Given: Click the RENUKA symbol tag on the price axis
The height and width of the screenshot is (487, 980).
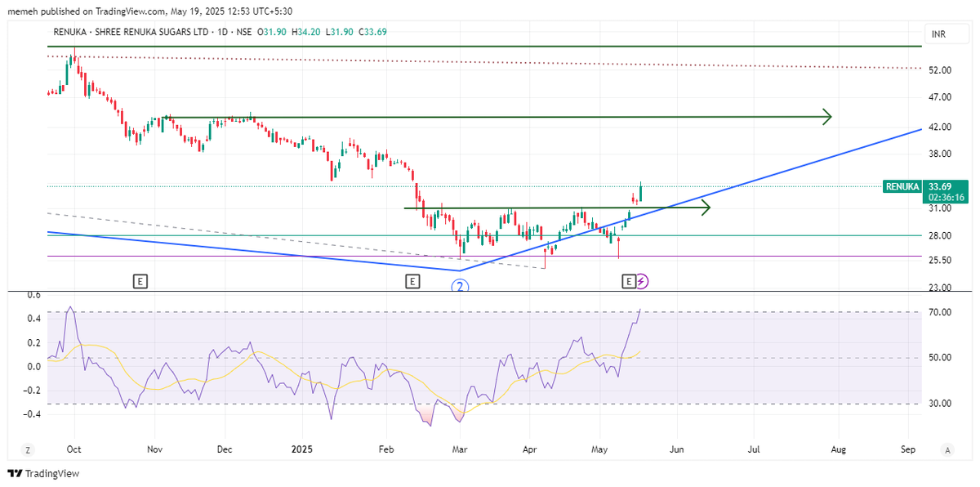Looking at the screenshot, I should point(903,186).
